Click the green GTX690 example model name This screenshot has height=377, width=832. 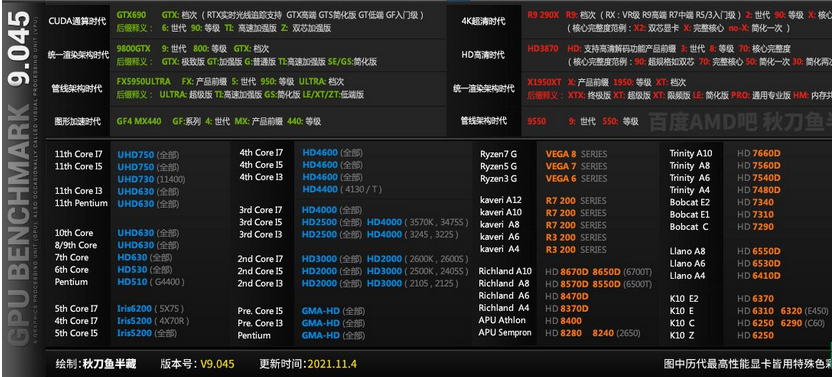131,15
